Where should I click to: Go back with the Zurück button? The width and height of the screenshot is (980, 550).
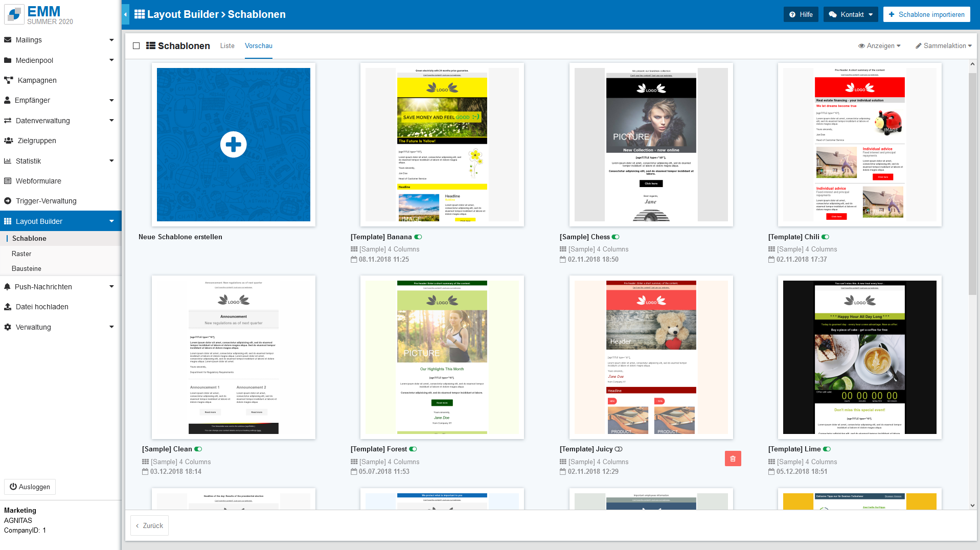click(149, 525)
